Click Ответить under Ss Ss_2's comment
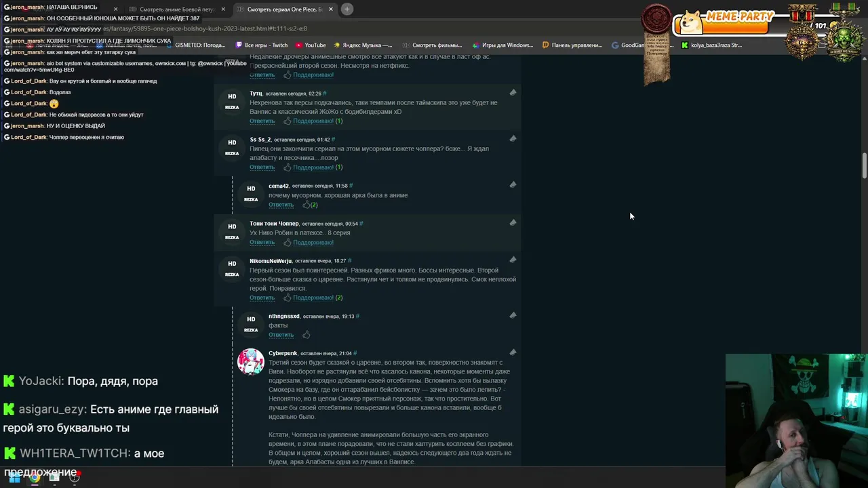 click(262, 167)
